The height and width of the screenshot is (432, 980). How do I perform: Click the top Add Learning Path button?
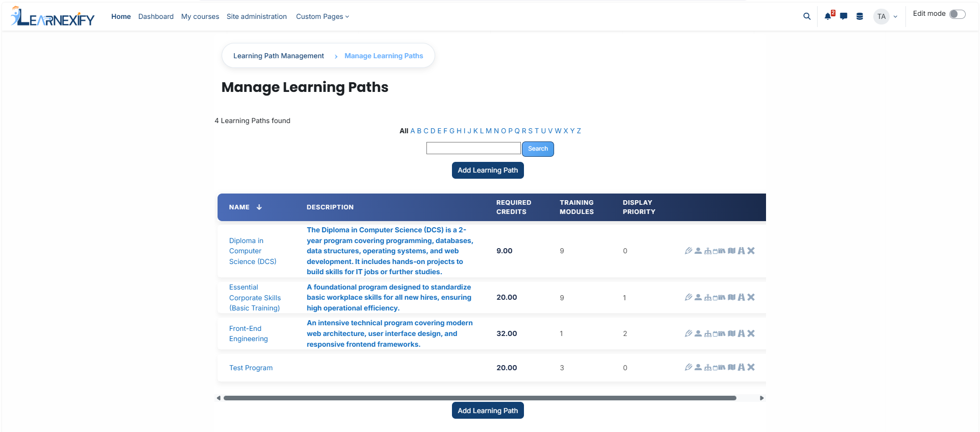point(488,170)
